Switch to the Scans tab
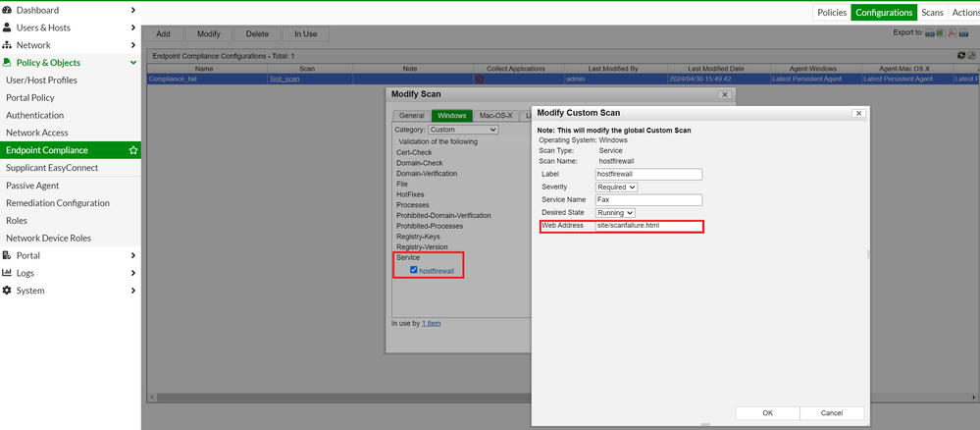 tap(932, 13)
